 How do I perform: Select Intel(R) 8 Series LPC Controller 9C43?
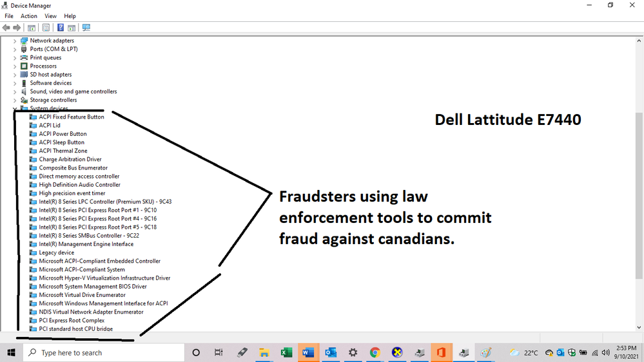point(105,202)
